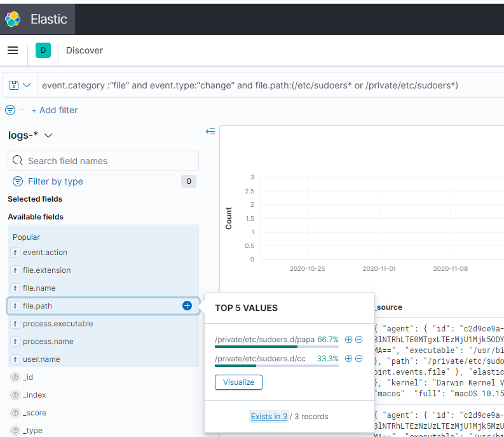
Task: Click the query bar KQL text
Action: (x=250, y=85)
